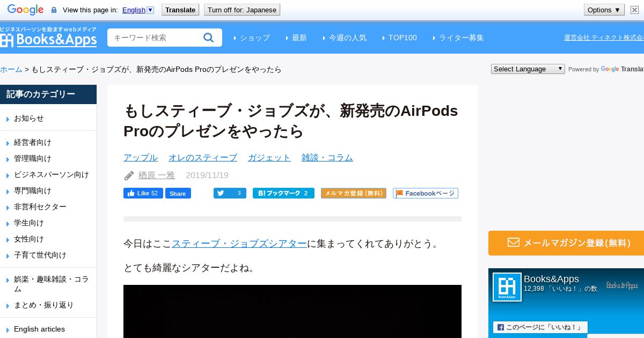Image resolution: width=644 pixels, height=338 pixels.
Task: Select 女性向け category
Action: [29, 239]
